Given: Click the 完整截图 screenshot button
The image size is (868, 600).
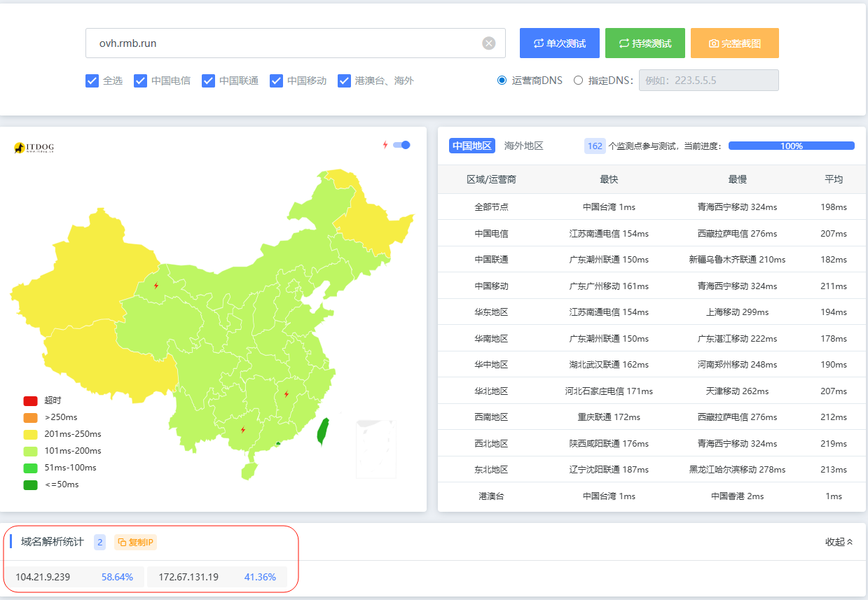Looking at the screenshot, I should pos(734,43).
